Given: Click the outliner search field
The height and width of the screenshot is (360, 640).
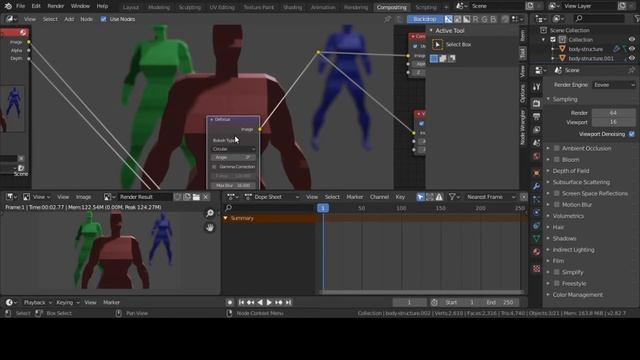Looking at the screenshot, I should point(599,18).
